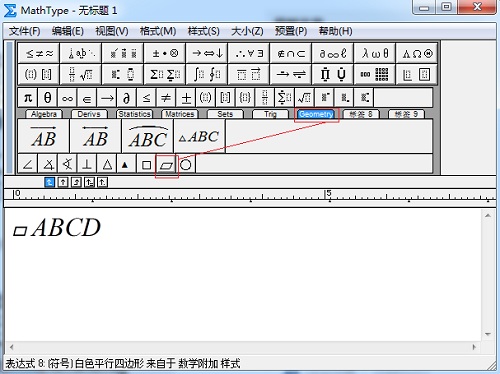This screenshot has height=374, width=500.
Task: Insert the white triangle symbol
Action: [107, 164]
